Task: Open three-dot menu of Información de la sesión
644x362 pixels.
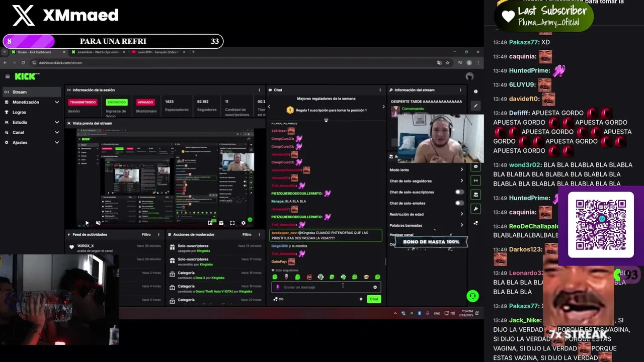Action: (x=259, y=90)
